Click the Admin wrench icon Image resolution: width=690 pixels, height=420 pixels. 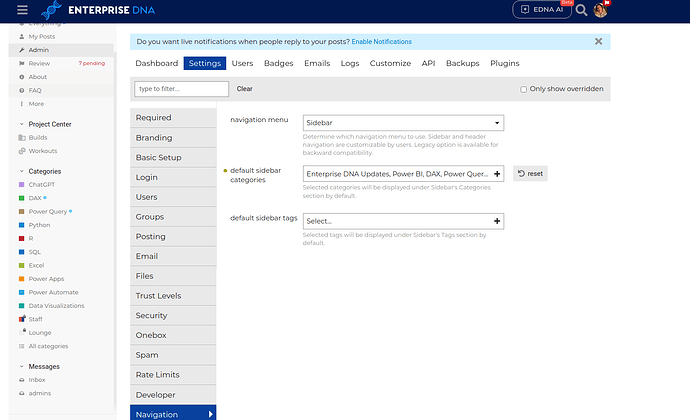(x=22, y=50)
